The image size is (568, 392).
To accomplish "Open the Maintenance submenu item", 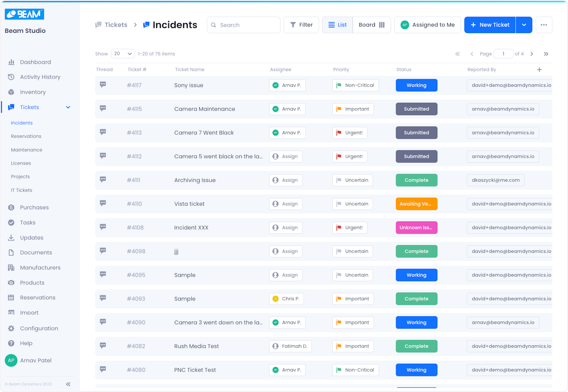I will click(x=27, y=150).
